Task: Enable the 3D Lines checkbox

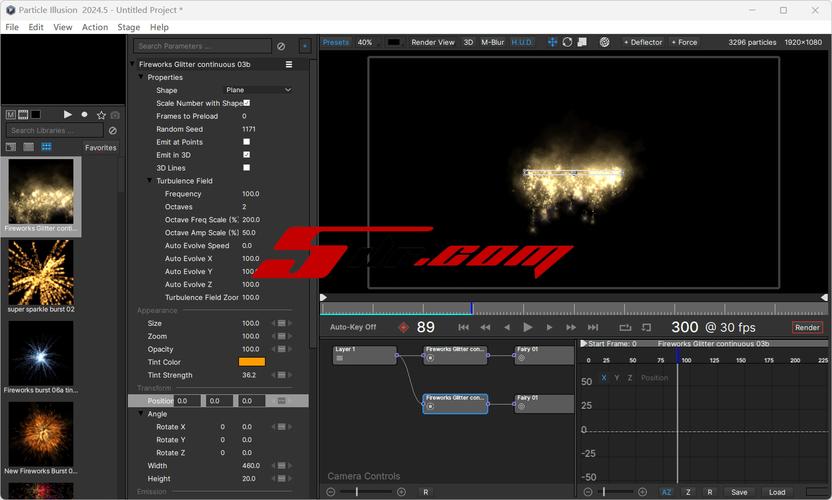Action: [246, 168]
